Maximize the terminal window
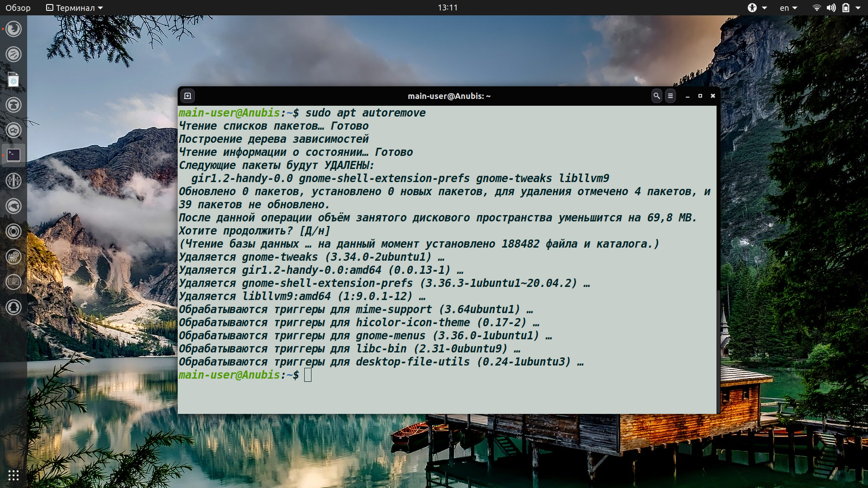 700,96
